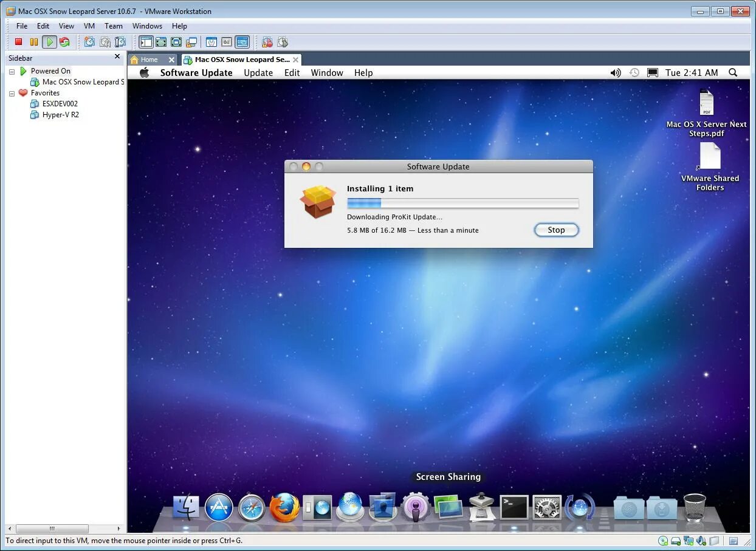Open Spotlight search in the guest menu bar

[733, 72]
